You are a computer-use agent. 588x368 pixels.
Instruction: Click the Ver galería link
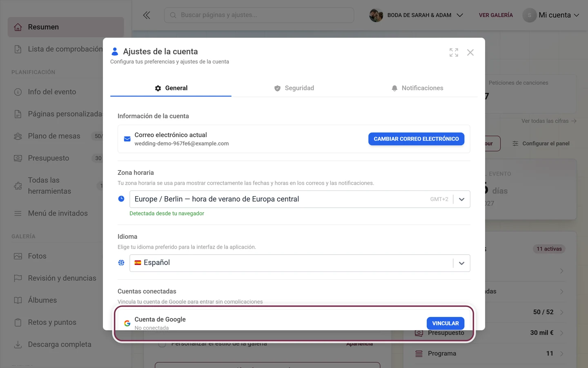[496, 15]
